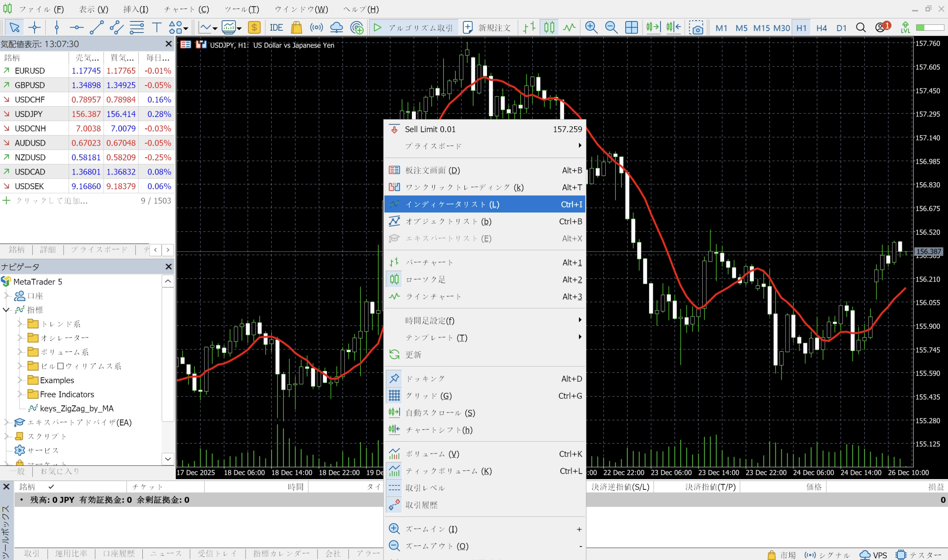Select USDJPY row in market watch
Screen dimensions: 948x560
(29, 114)
